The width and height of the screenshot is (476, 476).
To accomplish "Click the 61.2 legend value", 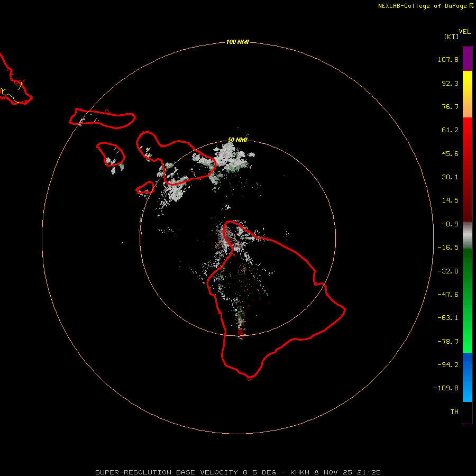I will click(450, 130).
